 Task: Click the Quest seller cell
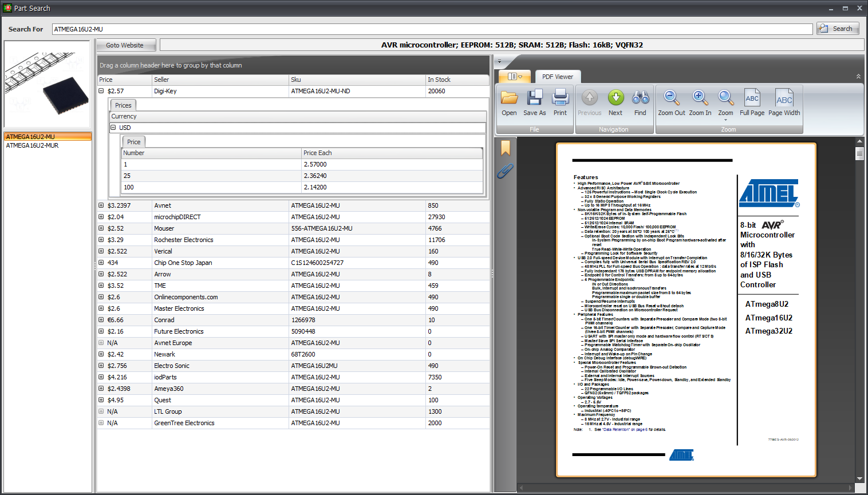coord(220,400)
